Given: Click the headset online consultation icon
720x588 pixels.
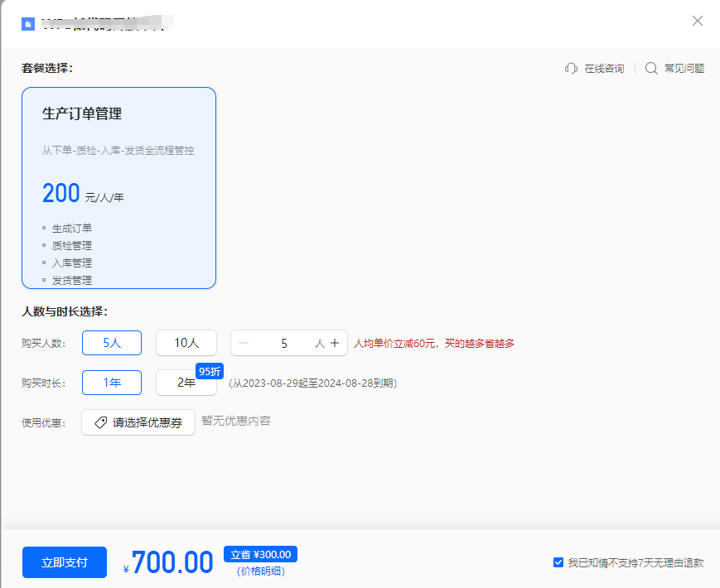Looking at the screenshot, I should [x=571, y=69].
